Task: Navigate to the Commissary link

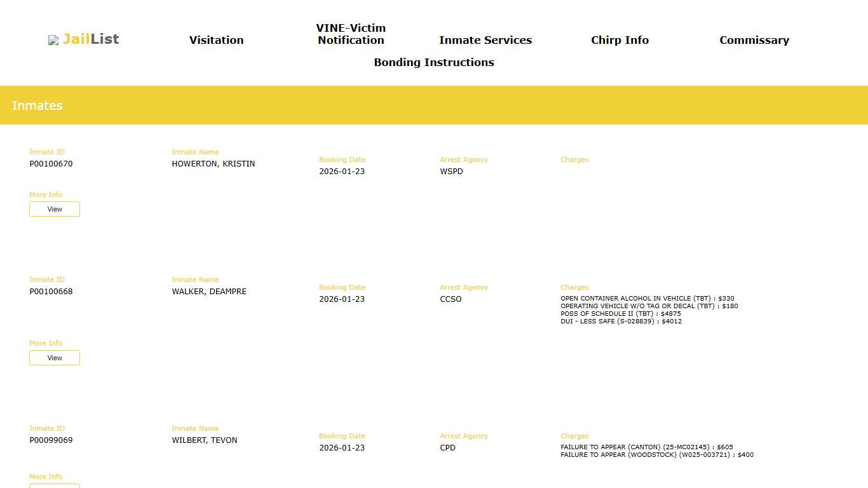Action: click(754, 40)
